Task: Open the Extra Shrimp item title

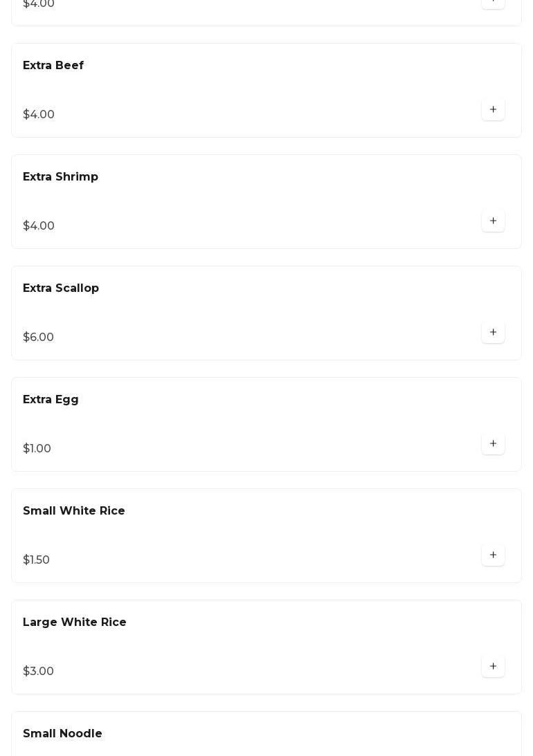Action: pos(60,177)
